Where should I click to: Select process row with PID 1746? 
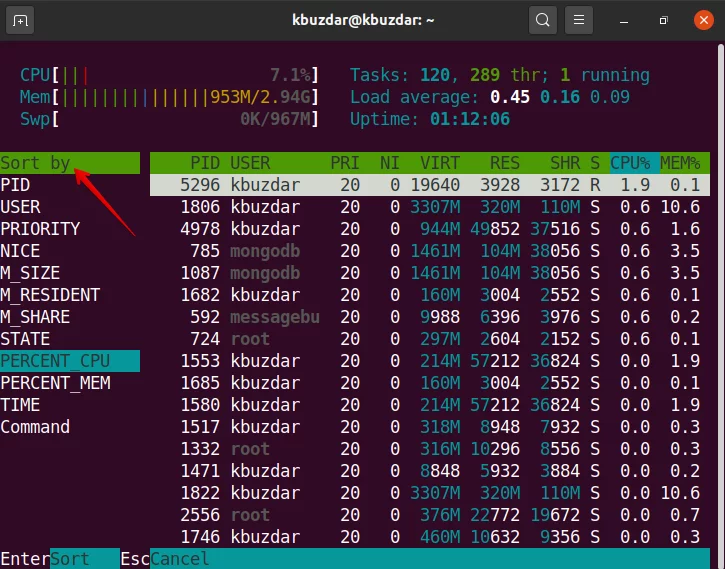(430, 537)
